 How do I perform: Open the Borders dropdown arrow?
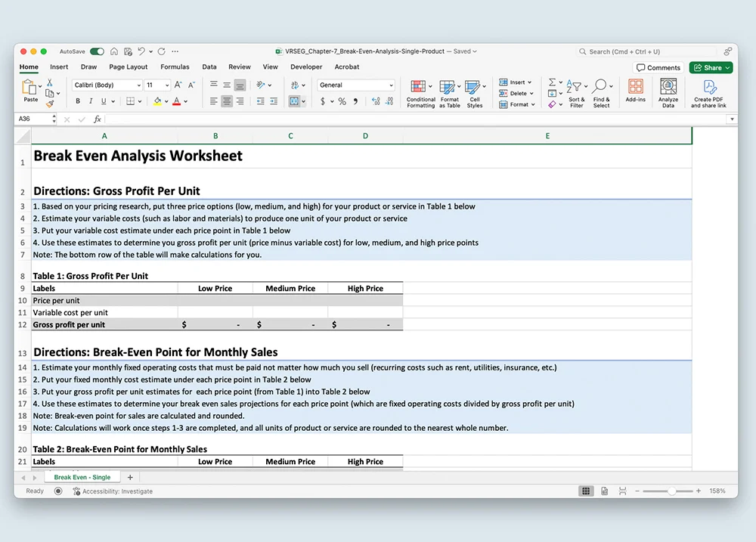(140, 101)
